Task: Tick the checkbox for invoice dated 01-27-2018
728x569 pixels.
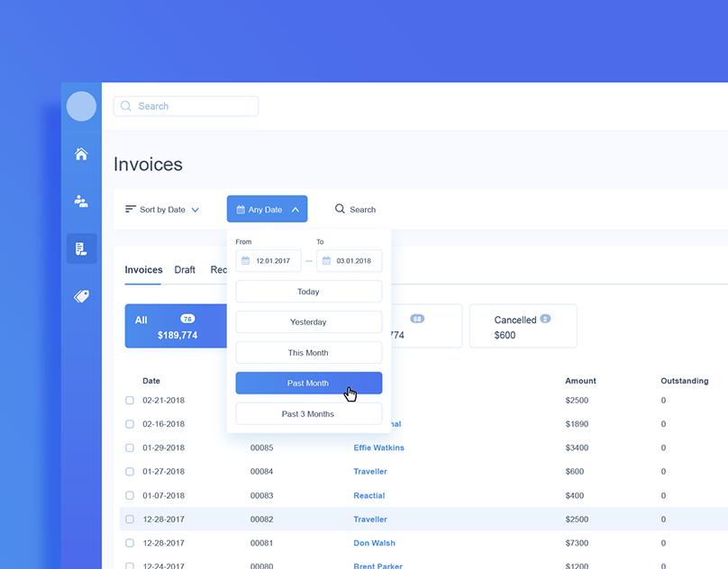Action: pos(130,472)
